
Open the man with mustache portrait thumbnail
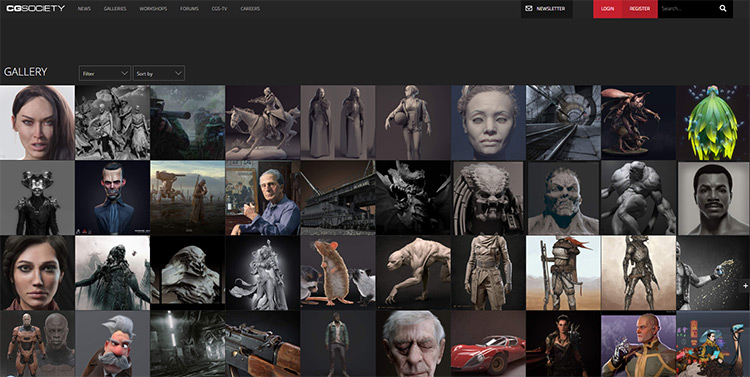713,198
